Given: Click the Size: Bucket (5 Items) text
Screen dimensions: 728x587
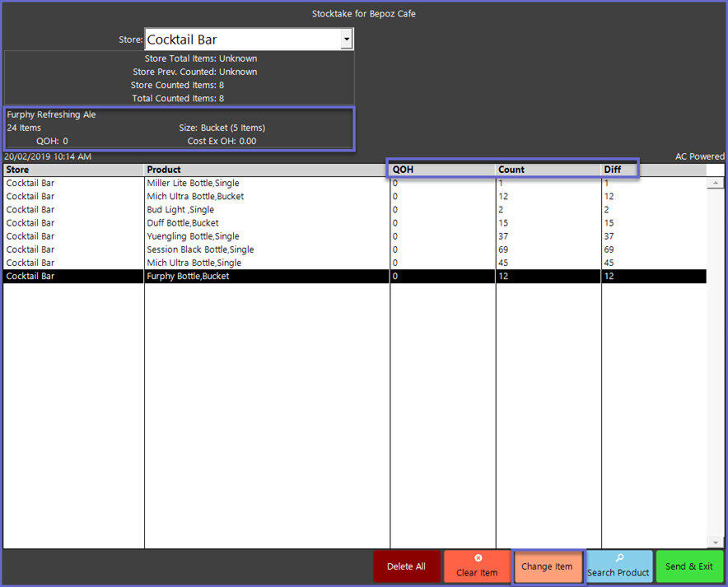Looking at the screenshot, I should pos(222,128).
